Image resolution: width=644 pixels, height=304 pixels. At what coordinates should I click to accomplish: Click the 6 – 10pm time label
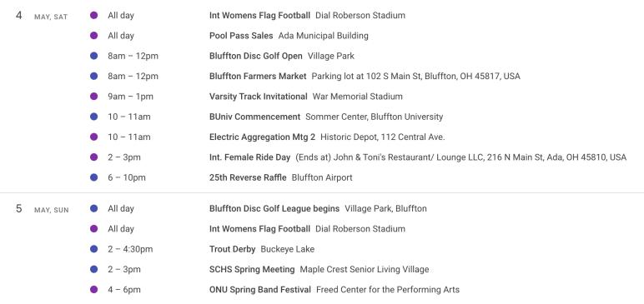click(x=127, y=177)
